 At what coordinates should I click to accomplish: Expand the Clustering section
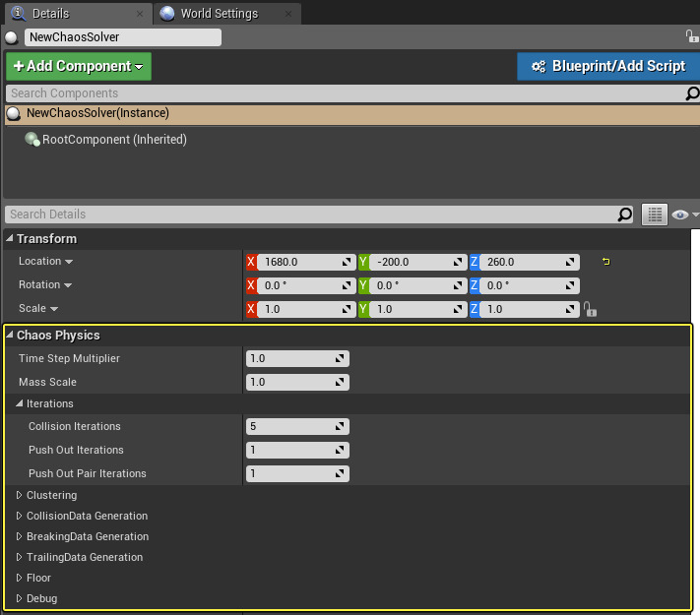(x=20, y=496)
